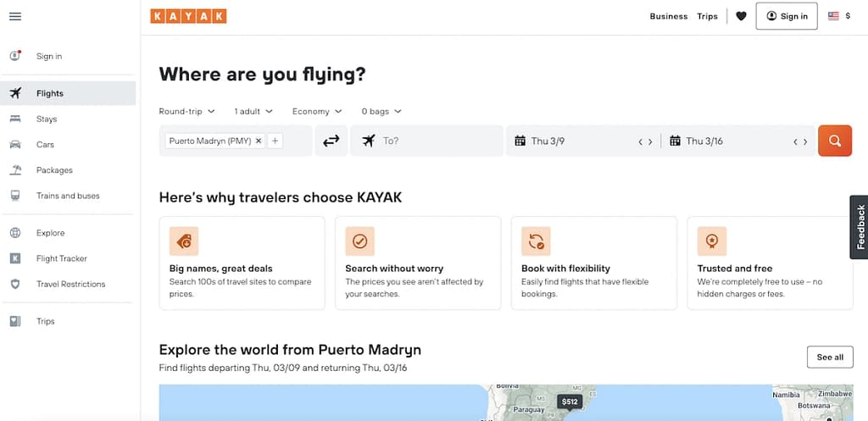Click the orange search magnifier button
The height and width of the screenshot is (421, 868).
pyautogui.click(x=835, y=141)
